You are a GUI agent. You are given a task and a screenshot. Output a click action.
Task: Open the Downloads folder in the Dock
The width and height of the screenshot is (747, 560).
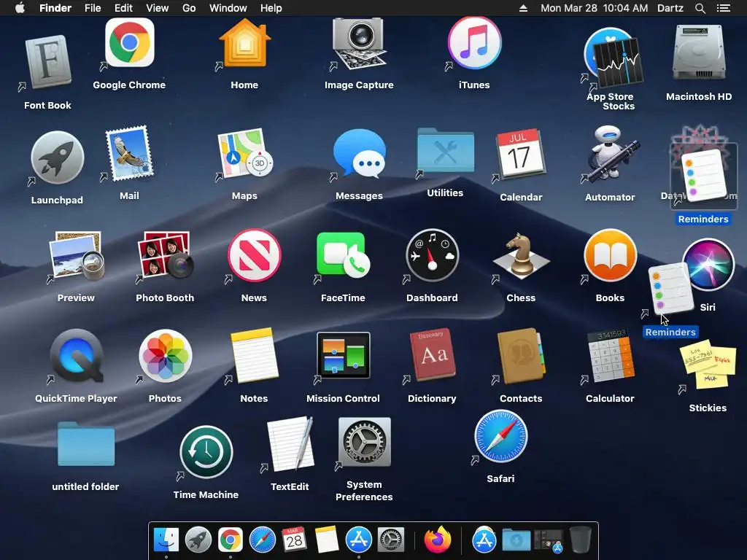(516, 540)
